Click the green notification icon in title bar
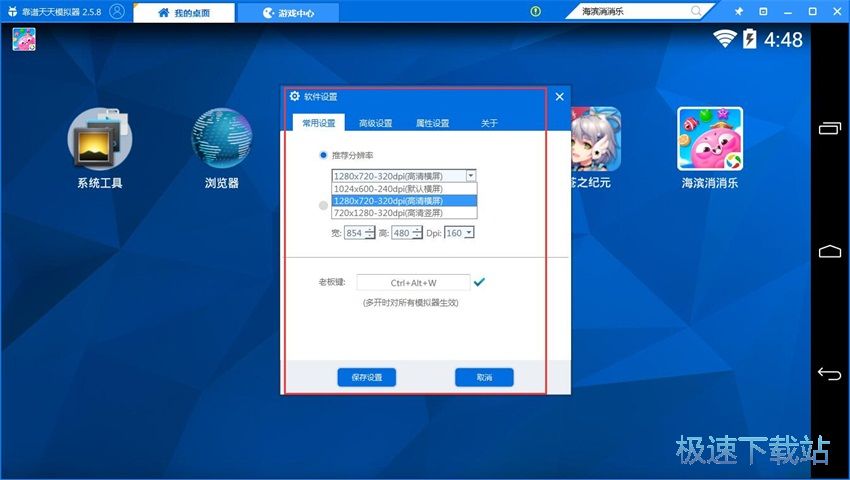The width and height of the screenshot is (850, 480). point(536,11)
